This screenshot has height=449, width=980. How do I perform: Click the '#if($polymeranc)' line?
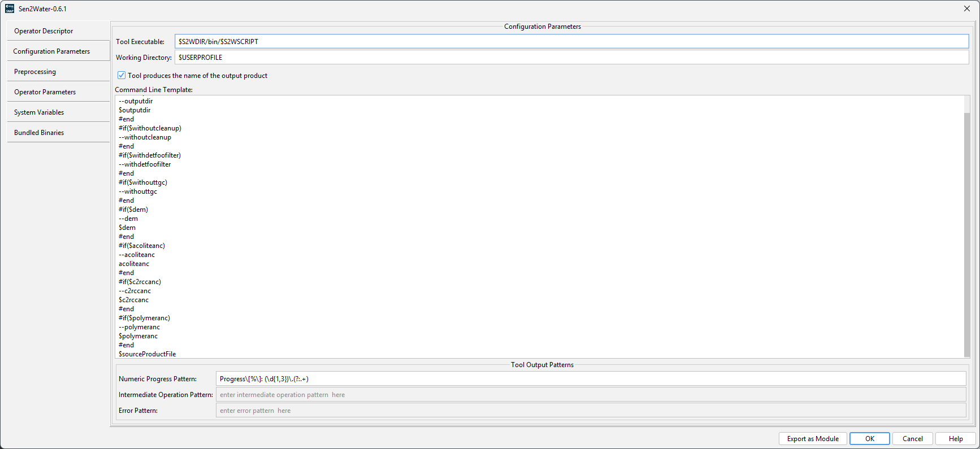[144, 318]
